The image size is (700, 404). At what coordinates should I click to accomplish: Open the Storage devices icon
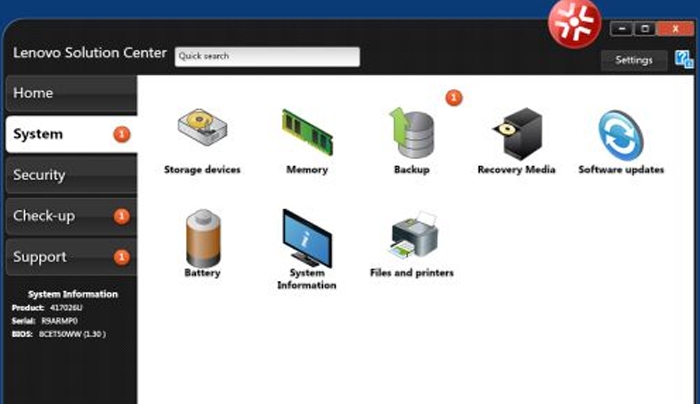[x=202, y=128]
